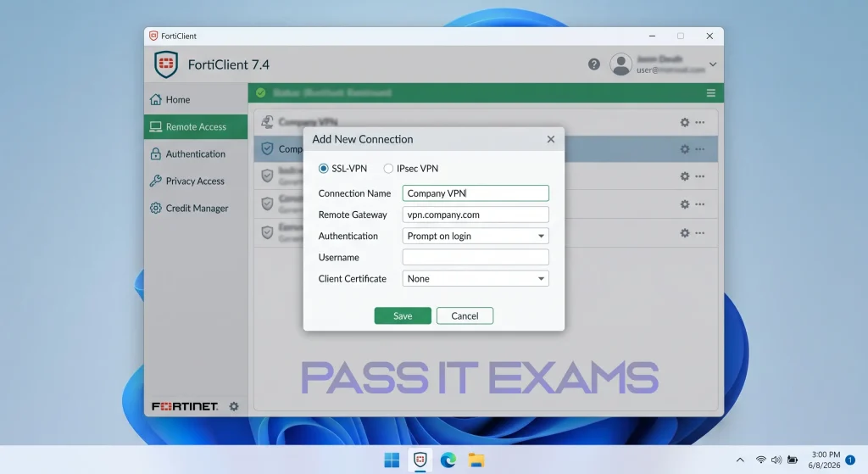
Task: Show hidden system tray icons
Action: 740,460
